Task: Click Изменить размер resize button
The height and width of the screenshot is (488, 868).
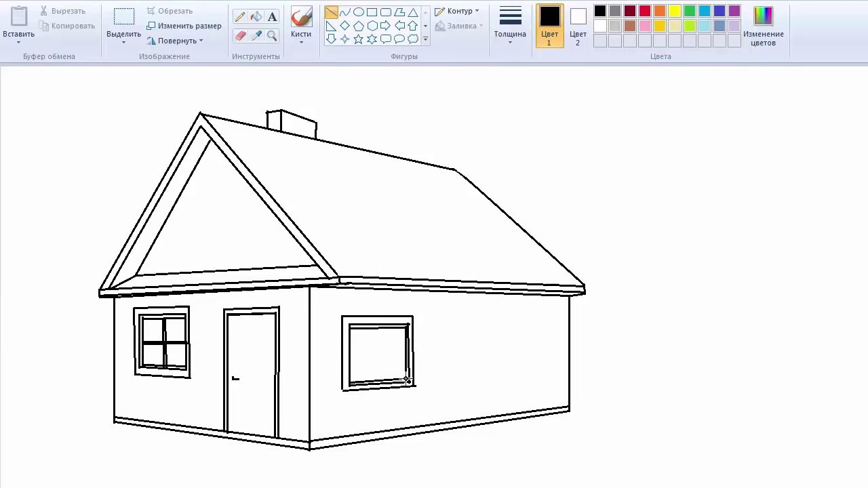Action: tap(184, 26)
